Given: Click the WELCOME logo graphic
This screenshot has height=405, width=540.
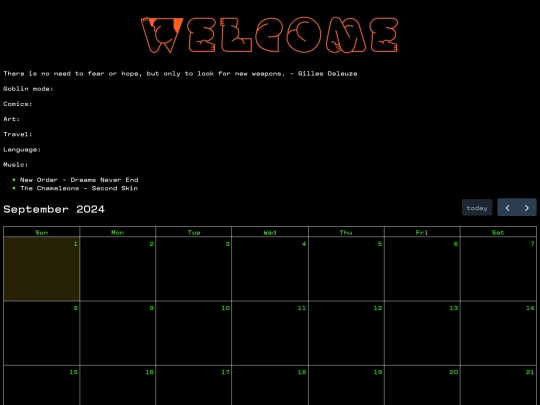Looking at the screenshot, I should pyautogui.click(x=270, y=35).
